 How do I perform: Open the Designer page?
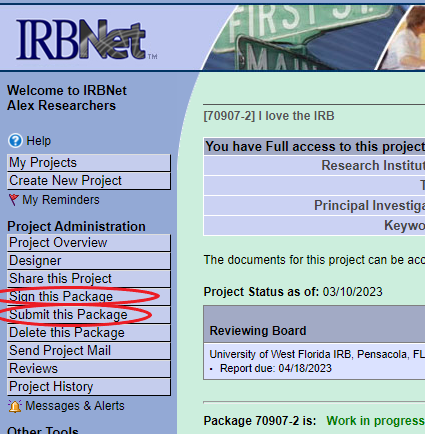(89, 261)
